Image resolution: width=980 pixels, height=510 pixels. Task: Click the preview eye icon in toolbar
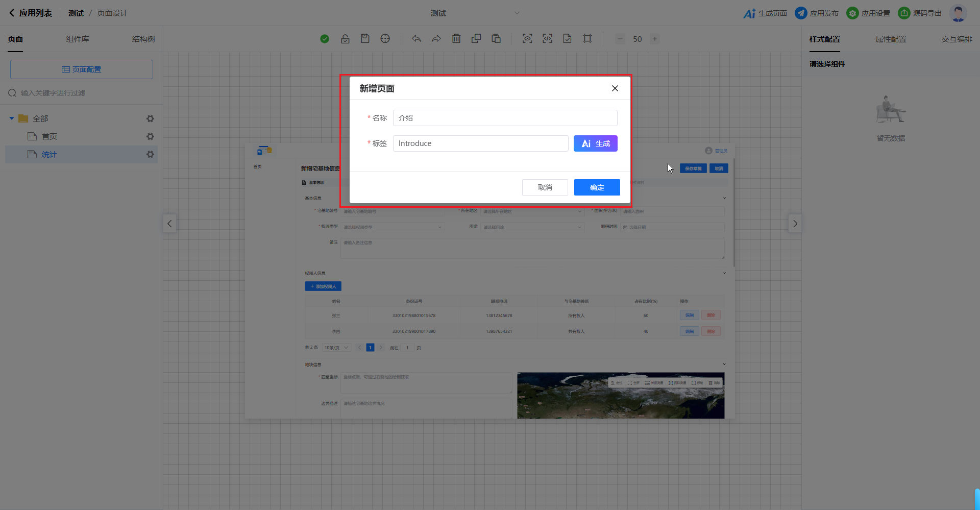(527, 39)
